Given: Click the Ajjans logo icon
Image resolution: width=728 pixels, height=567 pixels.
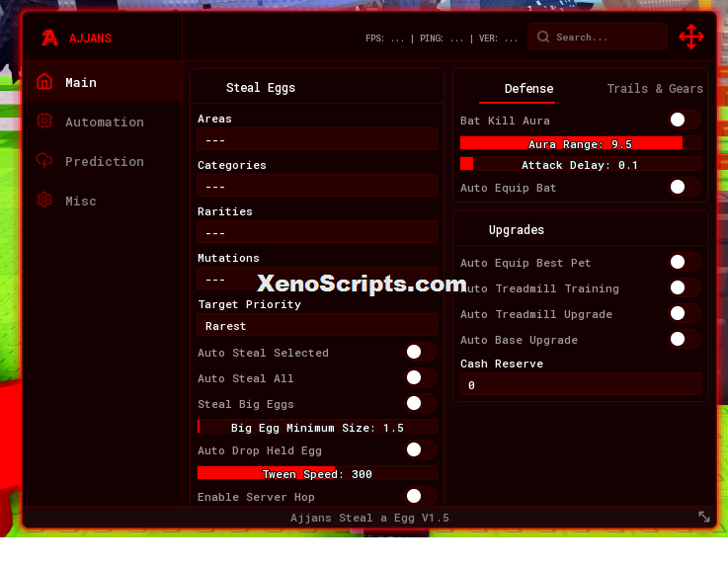Looking at the screenshot, I should (x=49, y=38).
